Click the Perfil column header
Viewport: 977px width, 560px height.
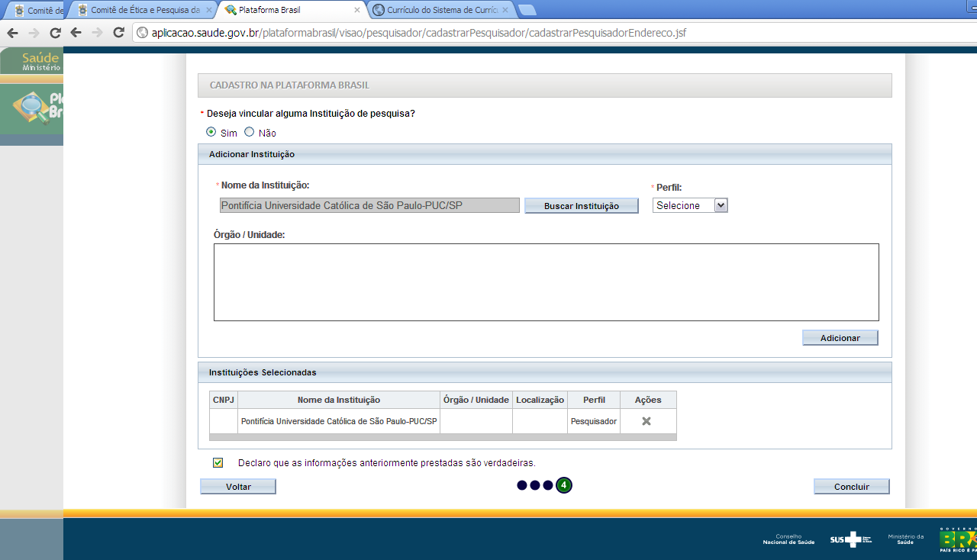594,400
